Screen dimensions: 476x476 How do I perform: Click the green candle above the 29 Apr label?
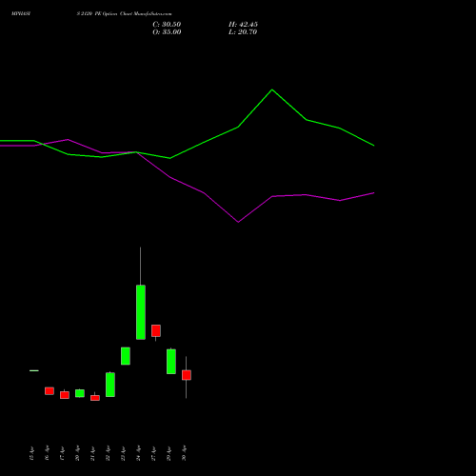[171, 362]
